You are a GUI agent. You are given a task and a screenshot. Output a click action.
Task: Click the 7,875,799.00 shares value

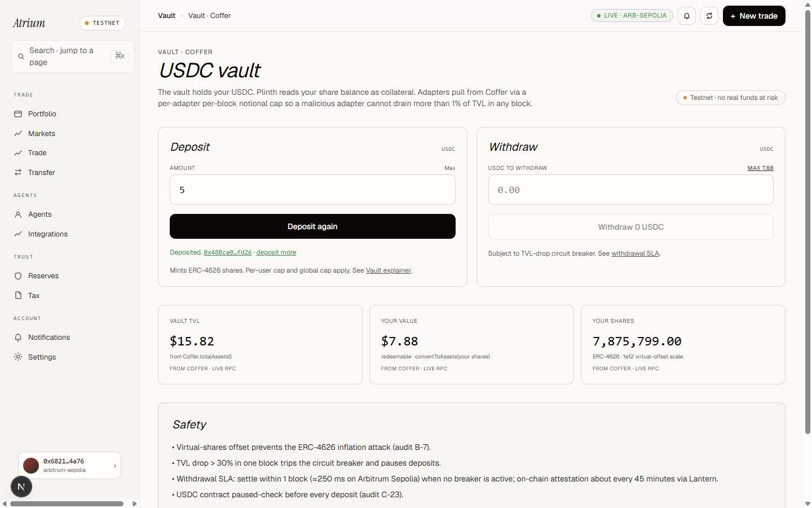[x=637, y=341]
